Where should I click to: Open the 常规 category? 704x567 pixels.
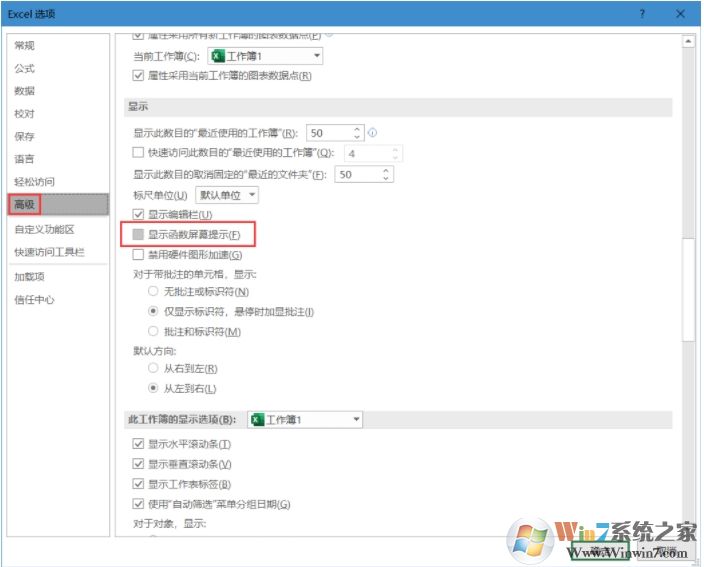click(24, 45)
